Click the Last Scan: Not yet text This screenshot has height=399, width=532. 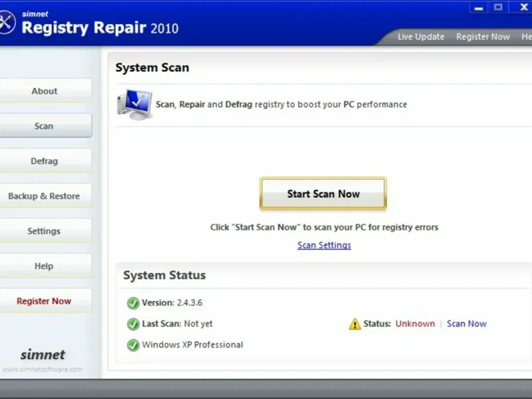177,324
